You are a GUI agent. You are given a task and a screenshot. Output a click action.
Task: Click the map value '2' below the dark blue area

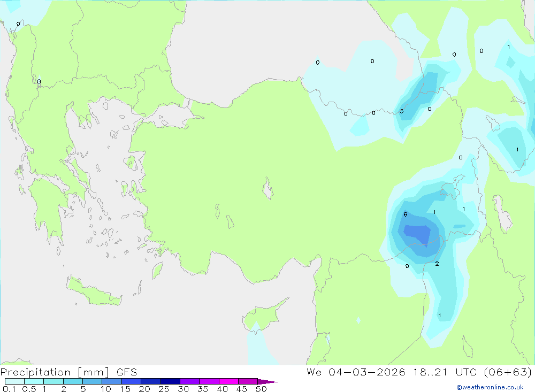pyautogui.click(x=437, y=264)
